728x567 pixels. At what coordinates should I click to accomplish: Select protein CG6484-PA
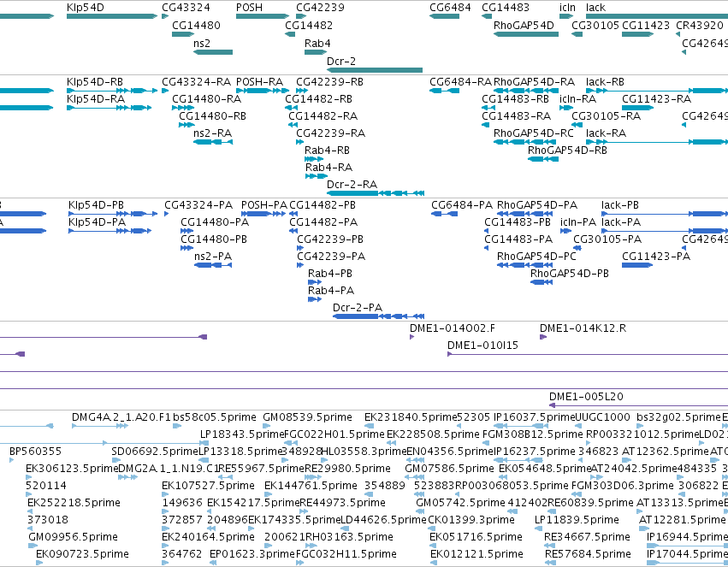[x=462, y=205]
